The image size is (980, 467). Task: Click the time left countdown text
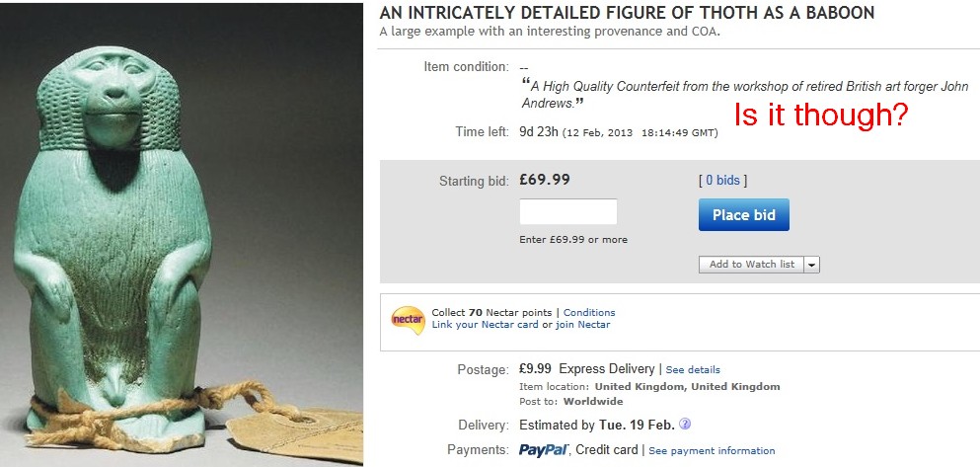(540, 132)
